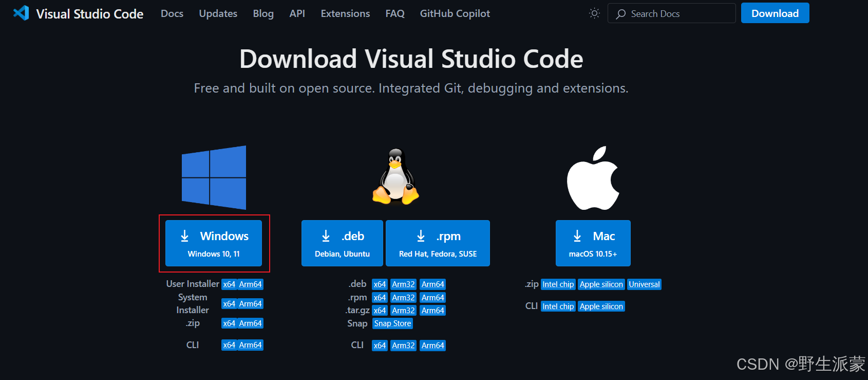Open the Extensions menu item
Viewport: 868px width, 380px height.
345,13
